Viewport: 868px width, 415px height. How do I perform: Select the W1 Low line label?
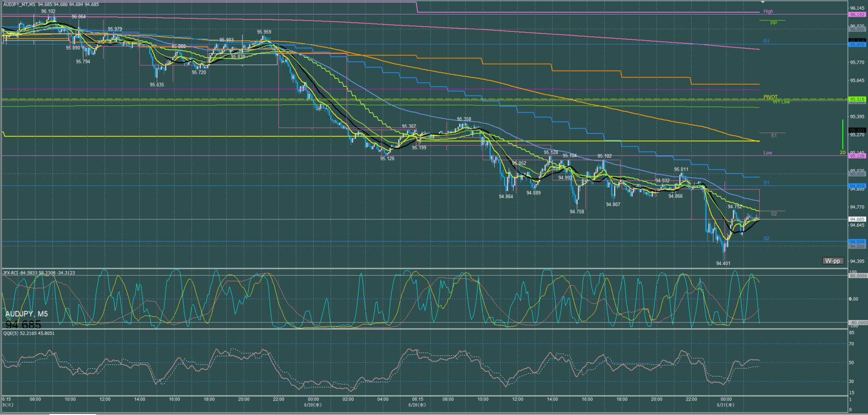[781, 102]
